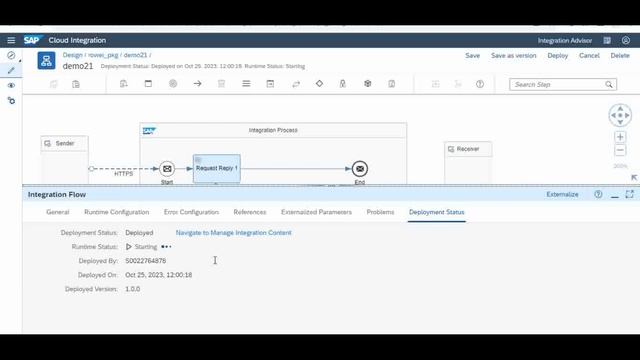Go to Design in the breadcrumb
Image resolution: width=640 pixels, height=360 pixels.
click(x=72, y=55)
